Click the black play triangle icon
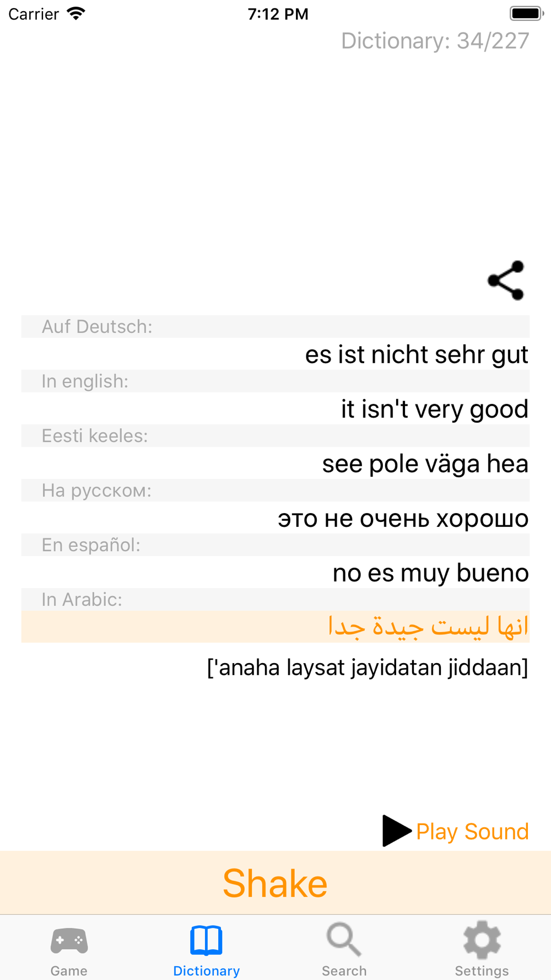 396,831
